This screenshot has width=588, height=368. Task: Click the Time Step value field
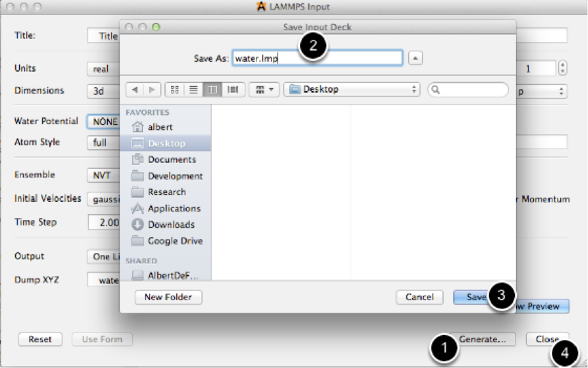pos(104,222)
